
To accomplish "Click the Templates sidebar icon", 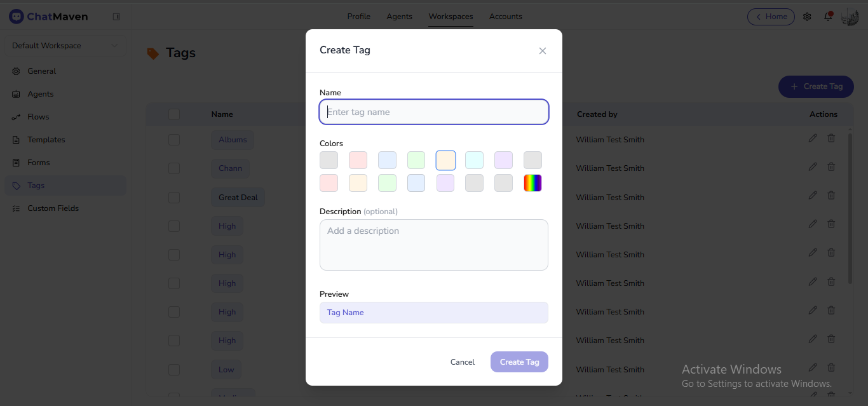I will click(16, 139).
